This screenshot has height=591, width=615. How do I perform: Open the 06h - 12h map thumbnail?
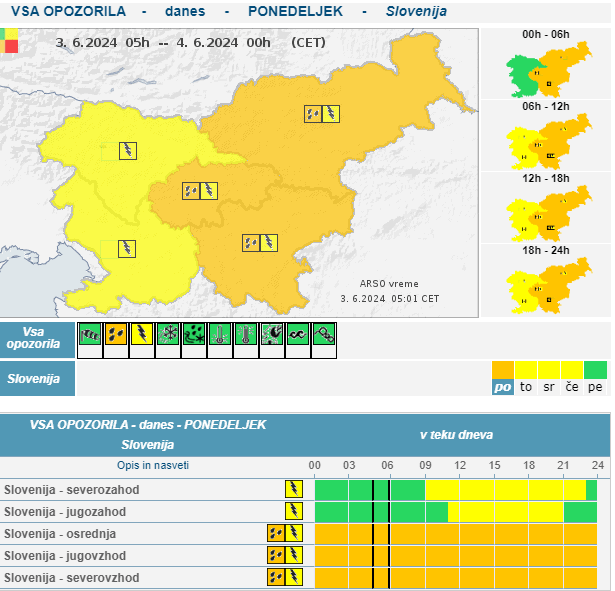[545, 145]
